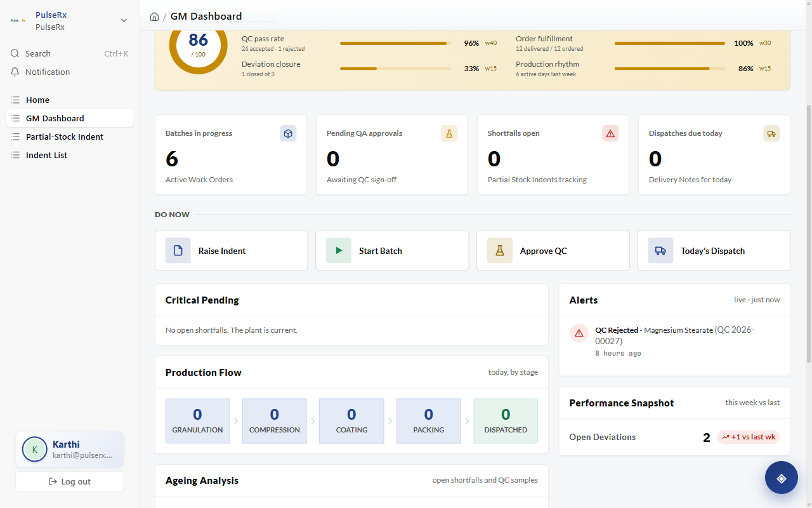Click the 'No open shortfalls' message
The height and width of the screenshot is (508, 812).
tap(232, 330)
